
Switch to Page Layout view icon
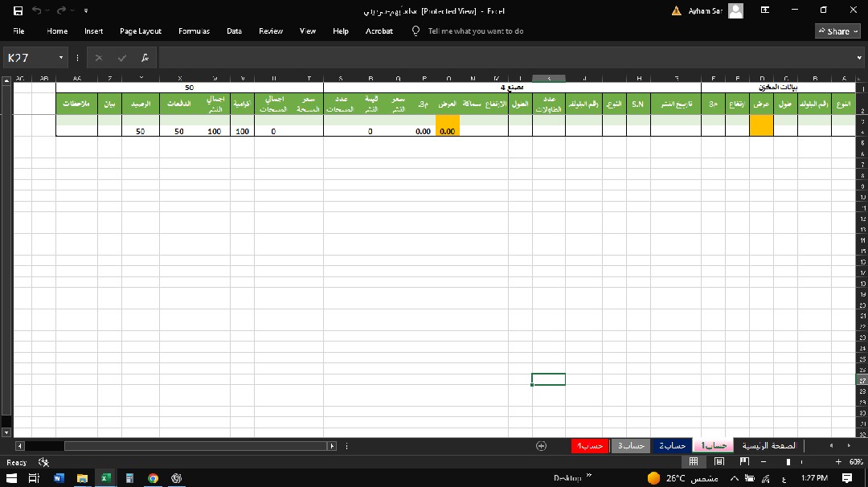719,462
